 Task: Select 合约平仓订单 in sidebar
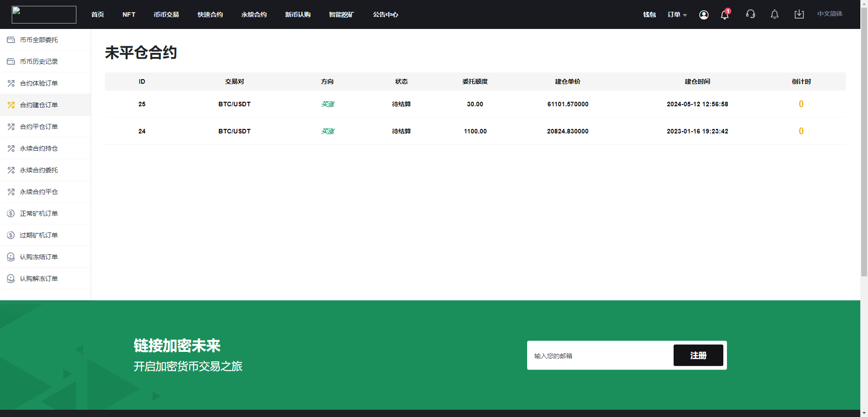coord(39,127)
